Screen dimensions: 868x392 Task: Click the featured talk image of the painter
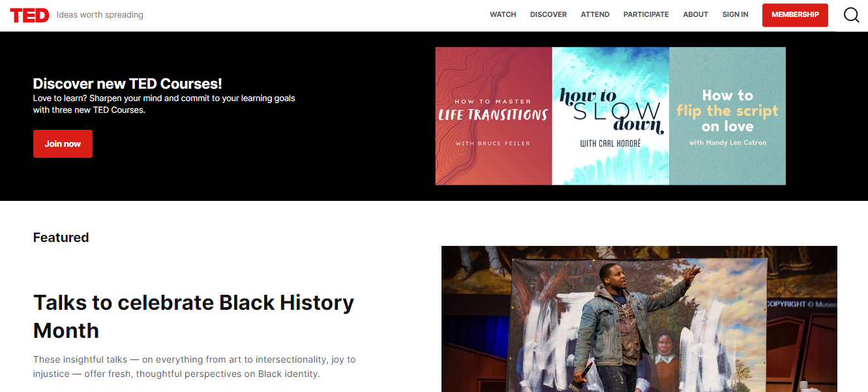click(x=638, y=319)
